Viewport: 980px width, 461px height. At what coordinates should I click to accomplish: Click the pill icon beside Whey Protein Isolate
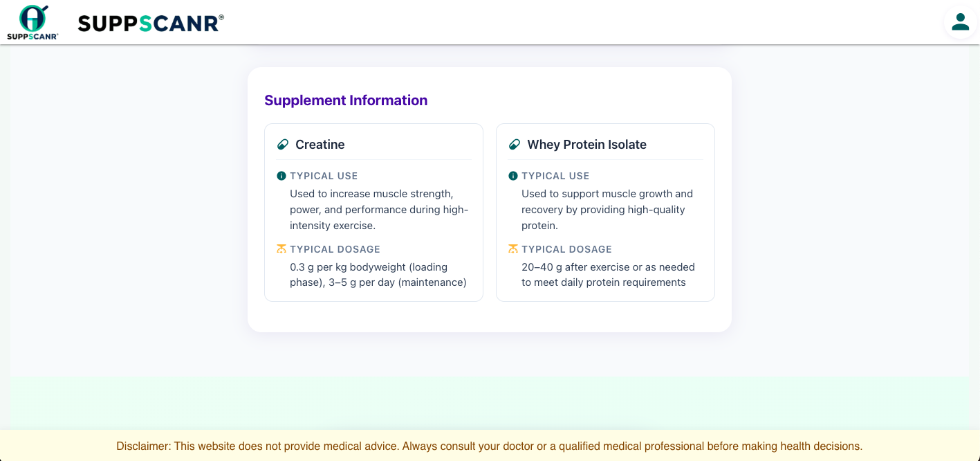(x=514, y=145)
